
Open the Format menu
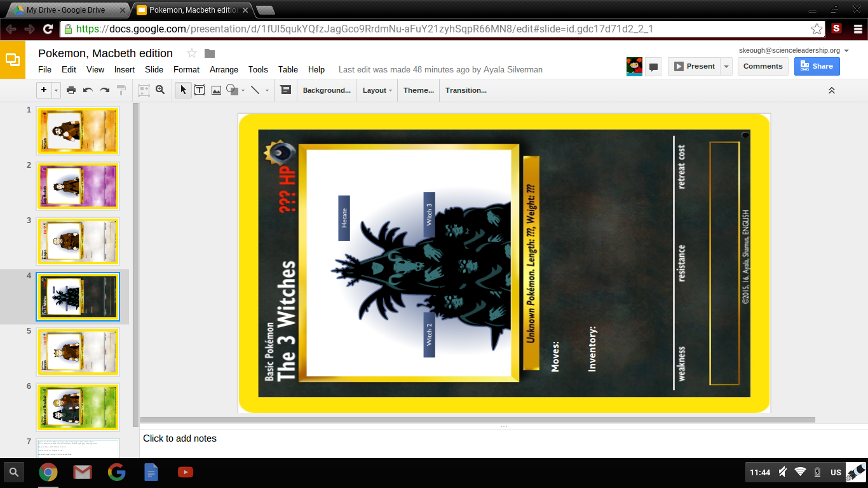[186, 70]
